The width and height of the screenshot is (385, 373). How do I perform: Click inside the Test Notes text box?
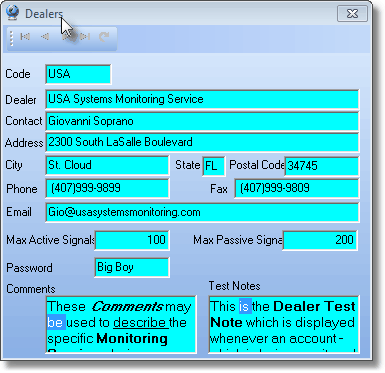pyautogui.click(x=284, y=324)
